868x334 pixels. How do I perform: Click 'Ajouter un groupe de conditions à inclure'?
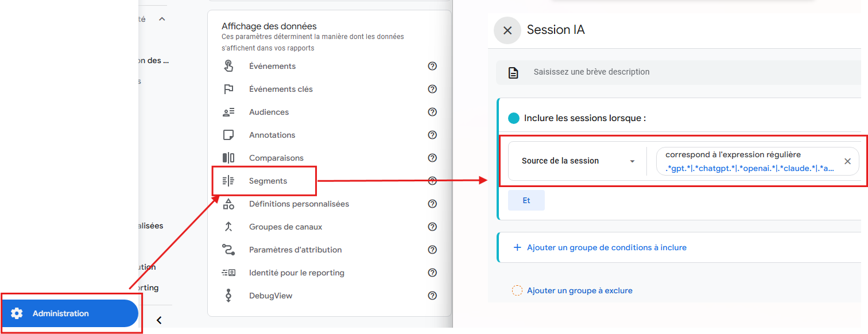tap(603, 247)
